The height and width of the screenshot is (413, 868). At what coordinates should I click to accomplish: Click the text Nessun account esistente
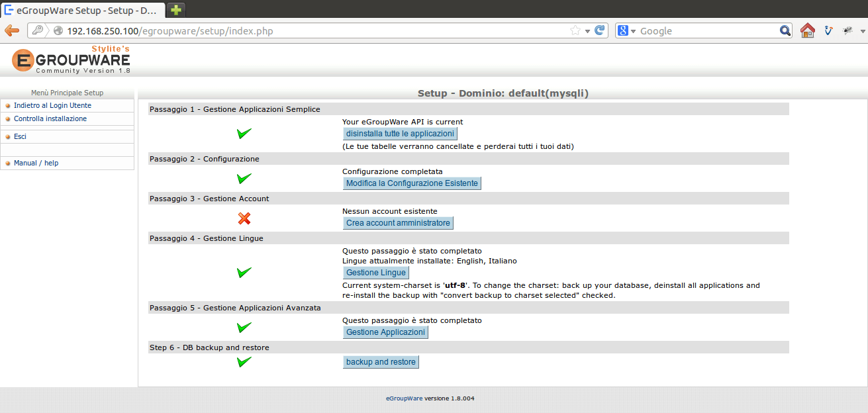(x=390, y=211)
